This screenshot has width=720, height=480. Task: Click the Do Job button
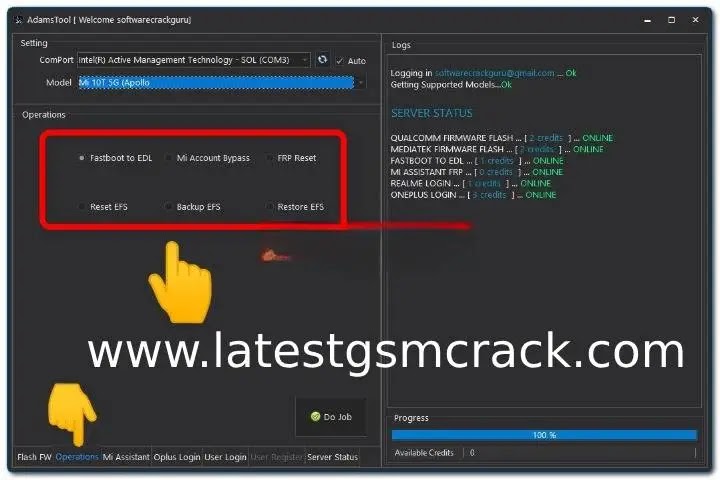(x=331, y=417)
